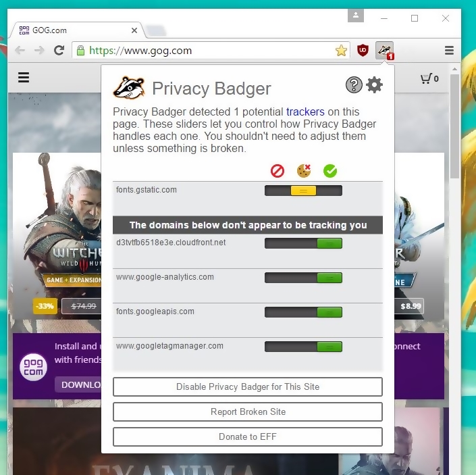The height and width of the screenshot is (475, 476).
Task: Go back with the back arrow
Action: 20,50
